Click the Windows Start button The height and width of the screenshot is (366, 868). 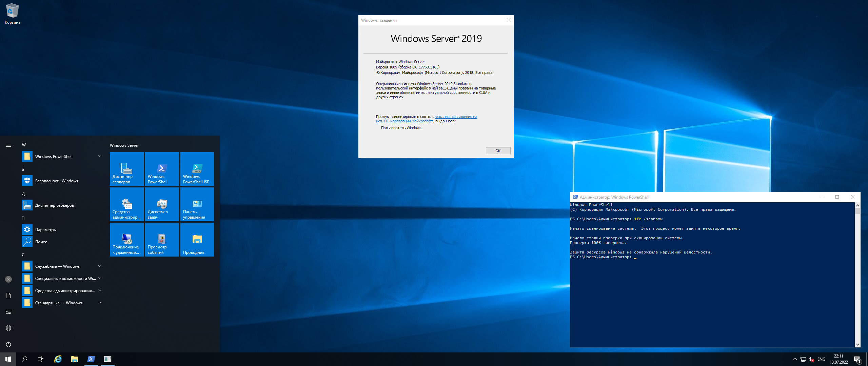click(8, 359)
